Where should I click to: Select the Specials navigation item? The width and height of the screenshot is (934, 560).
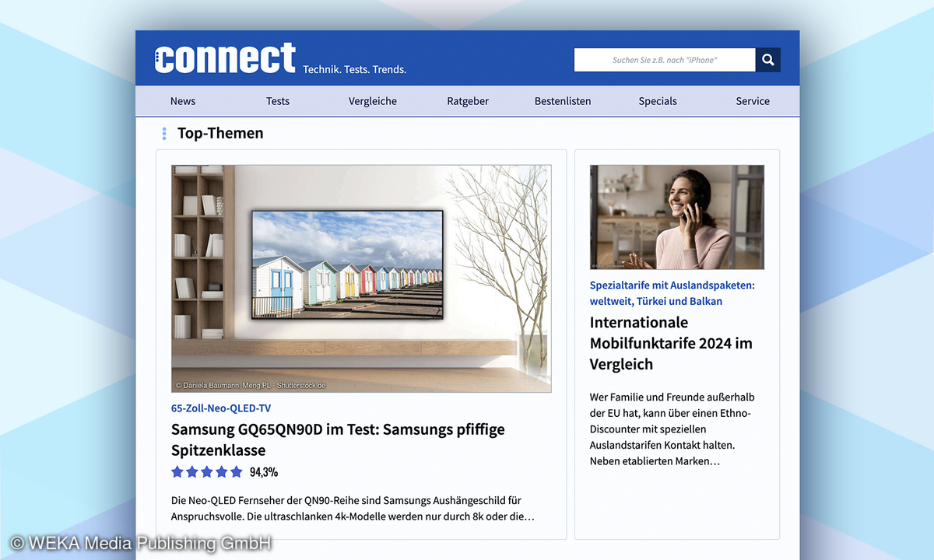click(658, 101)
